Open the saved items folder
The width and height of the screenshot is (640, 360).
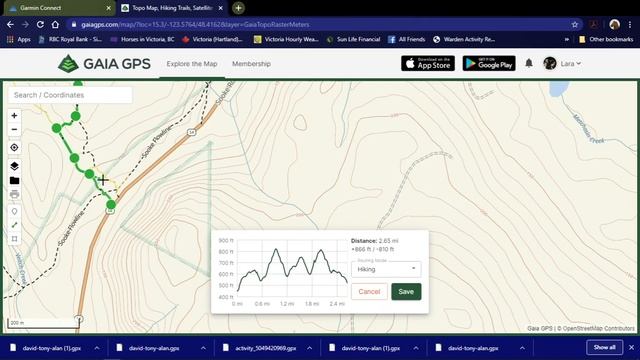[14, 180]
